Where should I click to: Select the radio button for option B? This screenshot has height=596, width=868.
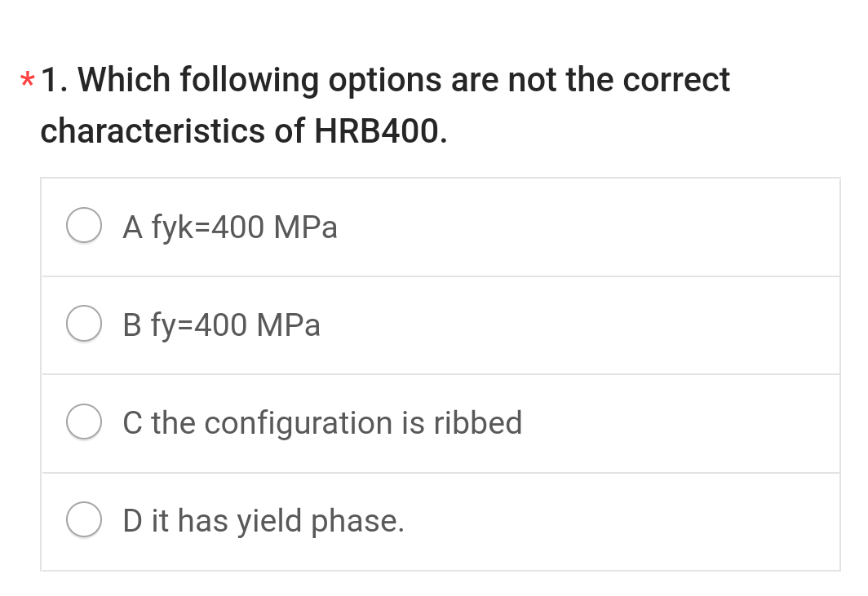(84, 324)
